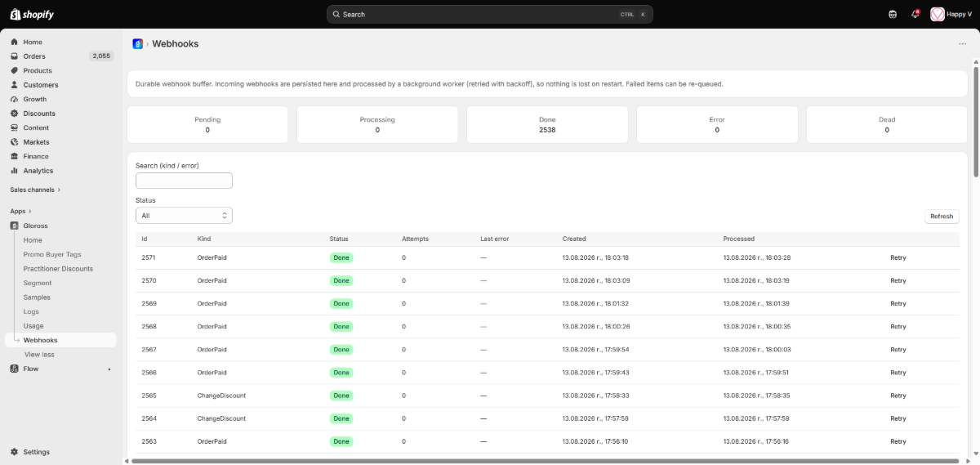Image resolution: width=980 pixels, height=465 pixels.
Task: Click the Kind column header
Action: (x=204, y=239)
